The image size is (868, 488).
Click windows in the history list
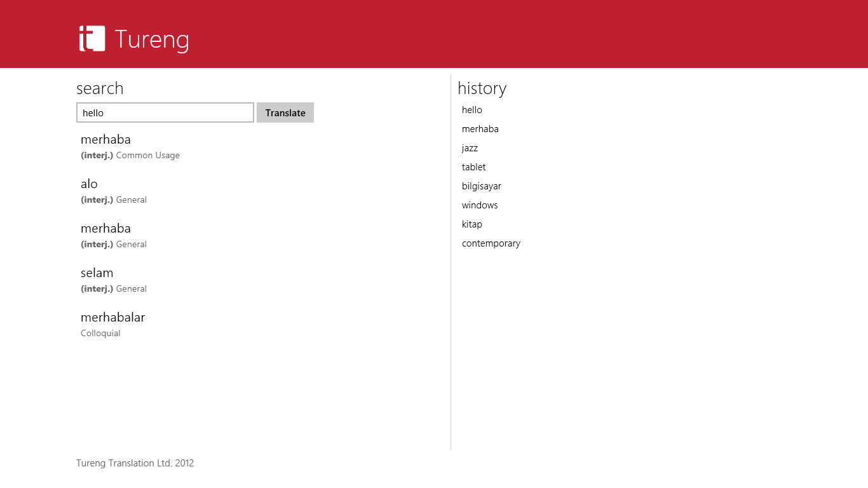[480, 205]
